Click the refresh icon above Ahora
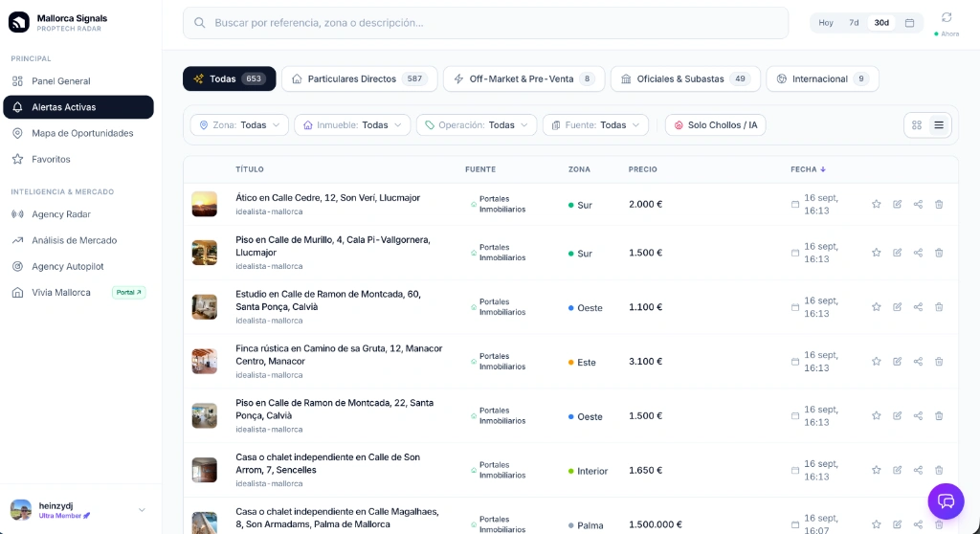The width and height of the screenshot is (980, 534). (947, 17)
